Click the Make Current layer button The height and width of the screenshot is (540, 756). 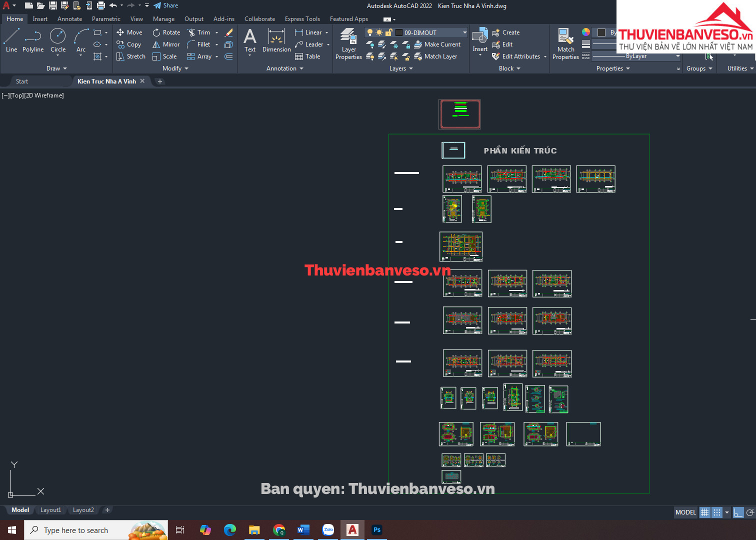click(437, 44)
